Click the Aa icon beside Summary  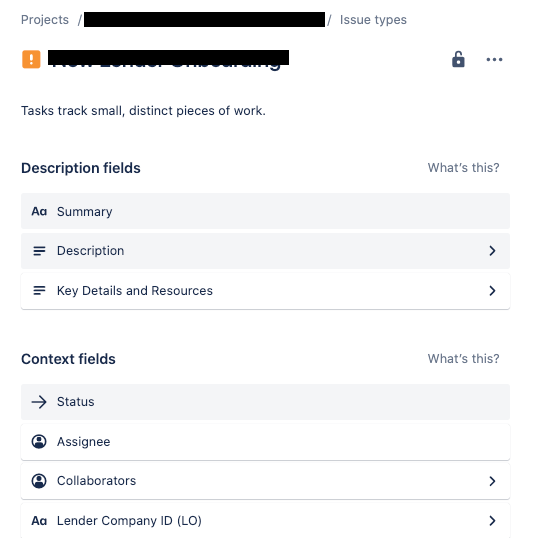[x=39, y=211]
